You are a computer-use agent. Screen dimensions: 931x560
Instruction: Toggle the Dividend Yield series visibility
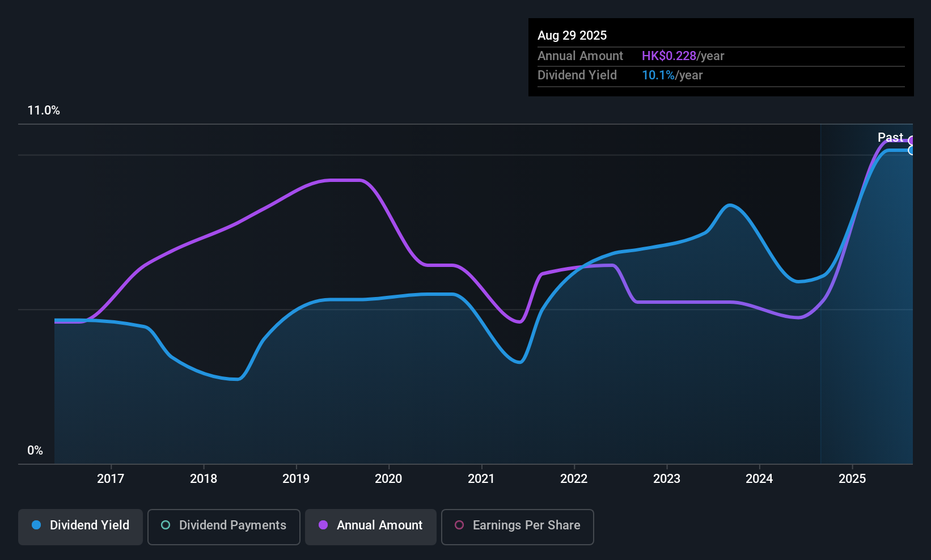[x=80, y=526]
